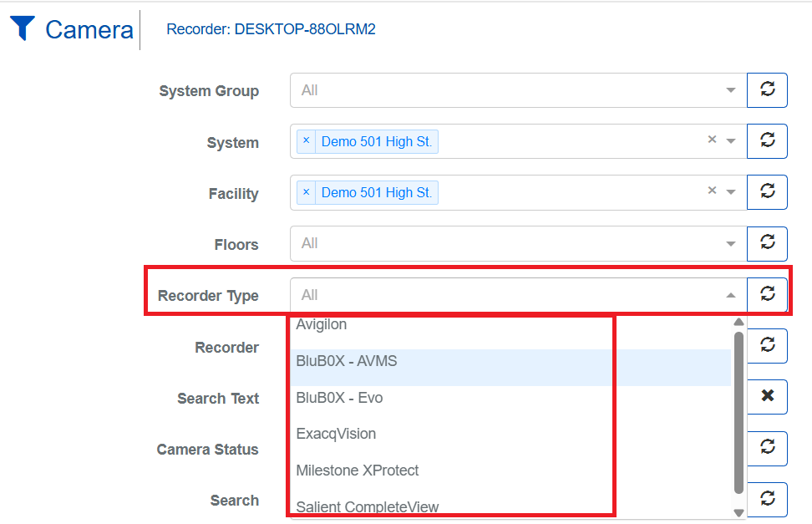Collapse the Recorder Type dropdown
This screenshot has height=524, width=812.
pyautogui.click(x=731, y=296)
